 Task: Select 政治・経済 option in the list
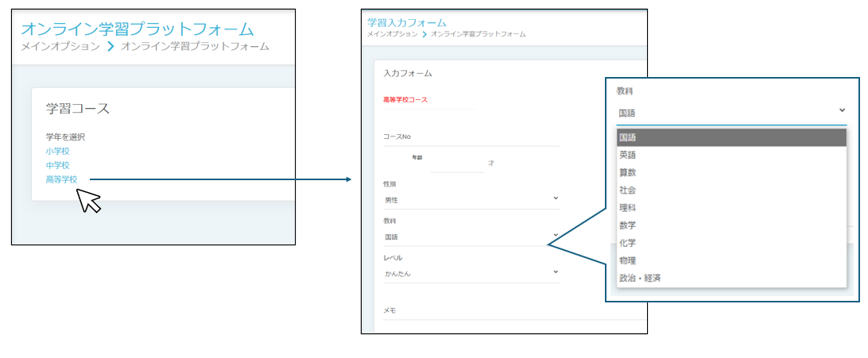pos(732,278)
